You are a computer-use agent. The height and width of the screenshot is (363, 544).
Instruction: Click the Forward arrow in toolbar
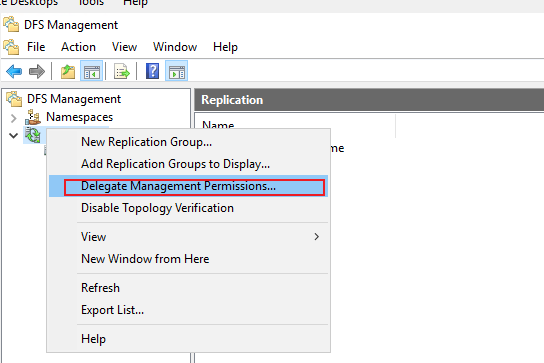37,72
